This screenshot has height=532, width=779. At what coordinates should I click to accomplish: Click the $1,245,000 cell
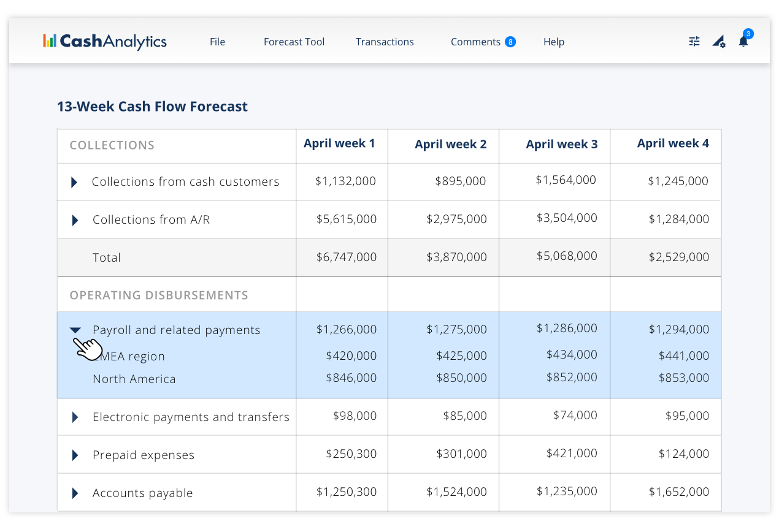[678, 181]
